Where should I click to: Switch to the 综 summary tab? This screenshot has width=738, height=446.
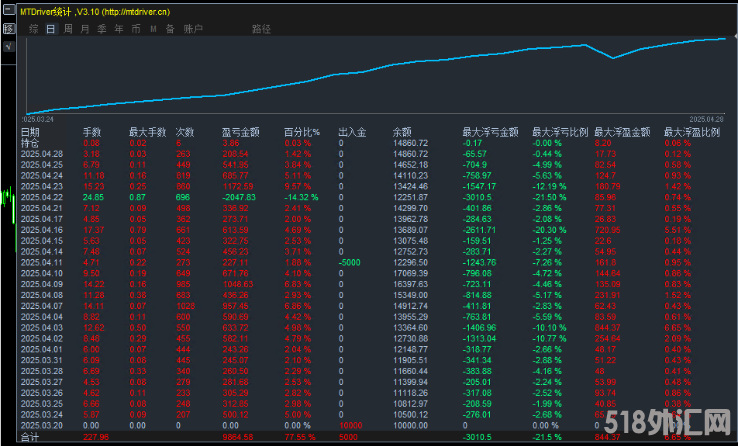click(33, 29)
